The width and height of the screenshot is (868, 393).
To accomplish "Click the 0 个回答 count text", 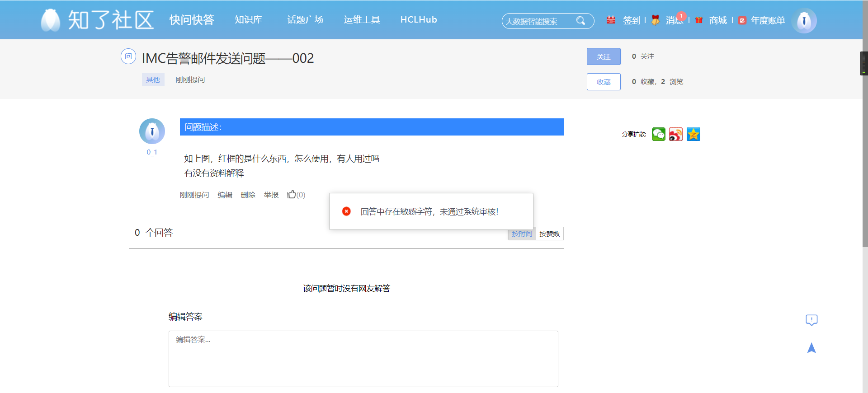I will [154, 232].
